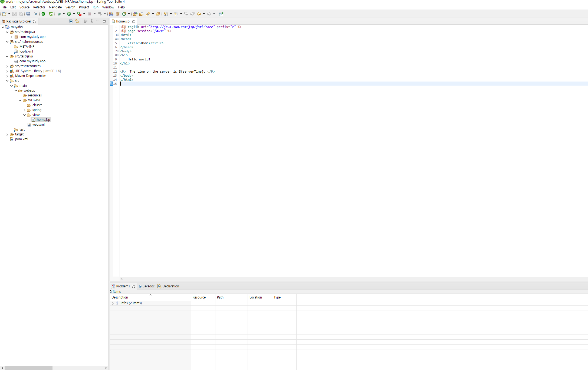
Task: Click the Back navigation yellow arrow
Action: point(199,14)
